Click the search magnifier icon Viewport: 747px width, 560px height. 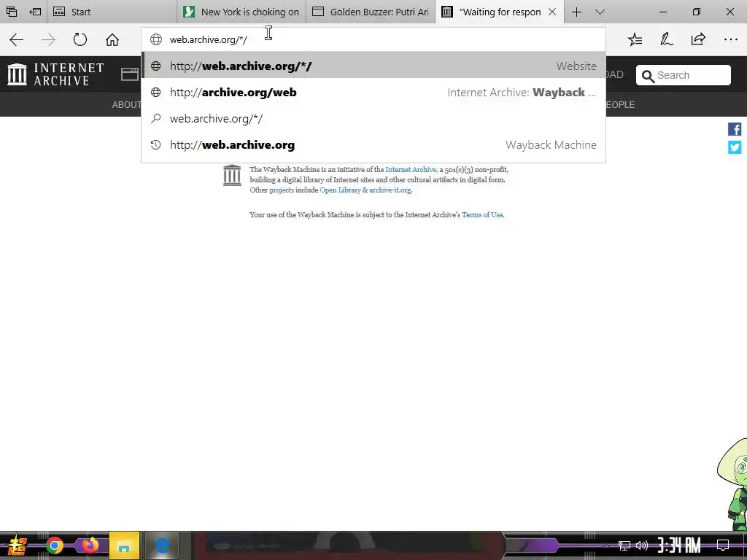648,76
